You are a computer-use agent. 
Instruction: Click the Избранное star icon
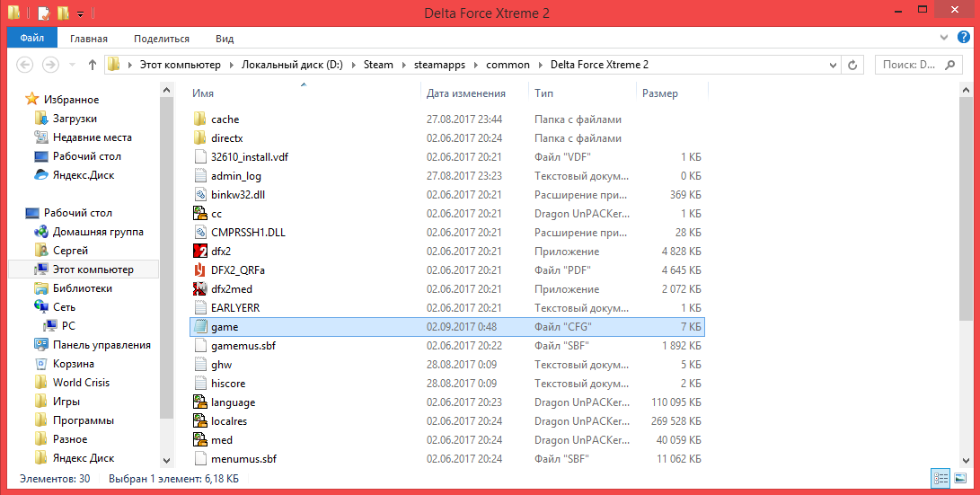31,100
